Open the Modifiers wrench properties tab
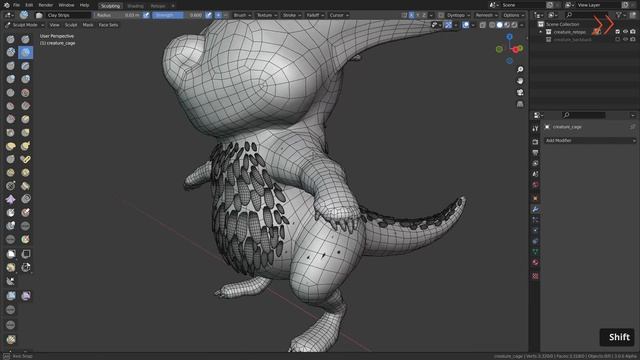Screen dimensions: 640x360 [535, 209]
